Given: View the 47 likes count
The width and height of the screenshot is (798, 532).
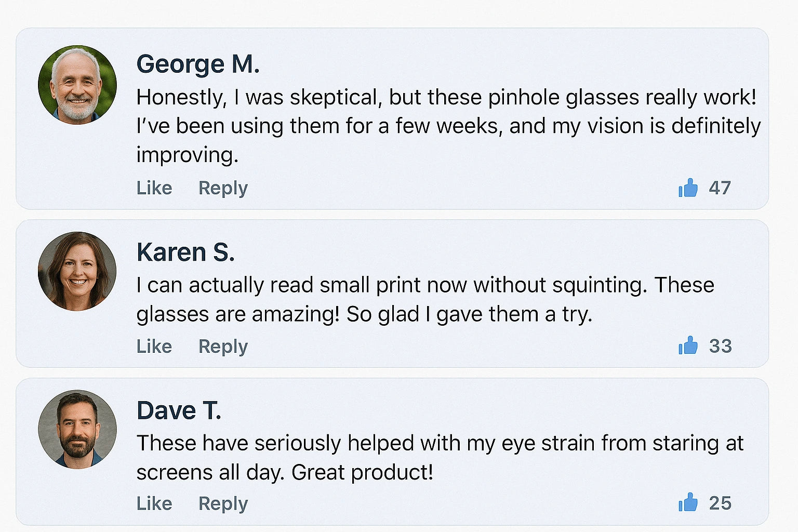Looking at the screenshot, I should click(x=720, y=188).
